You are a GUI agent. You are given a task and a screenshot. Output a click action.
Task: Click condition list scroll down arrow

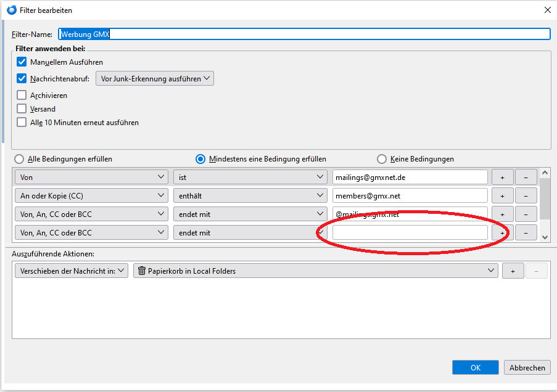click(545, 237)
